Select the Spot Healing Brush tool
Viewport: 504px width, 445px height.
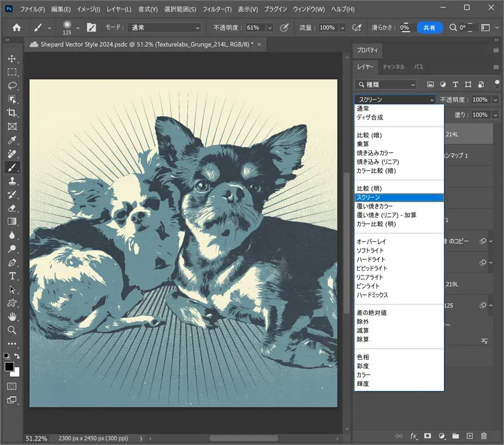pyautogui.click(x=12, y=153)
